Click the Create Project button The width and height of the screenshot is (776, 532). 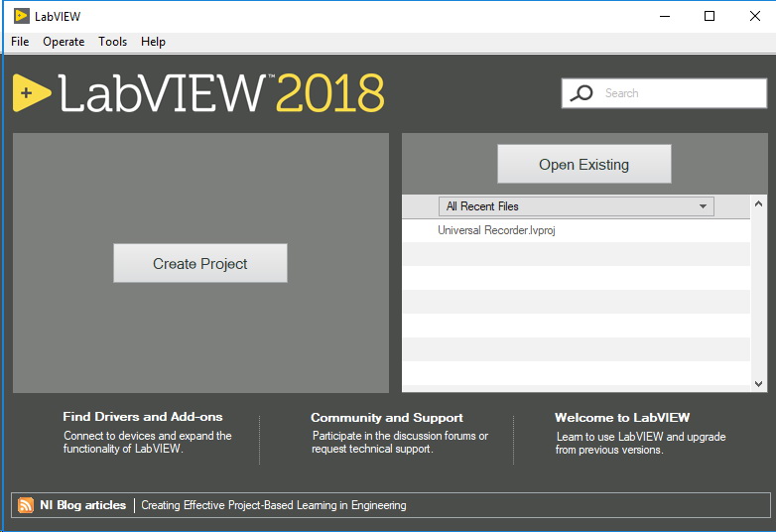(199, 263)
